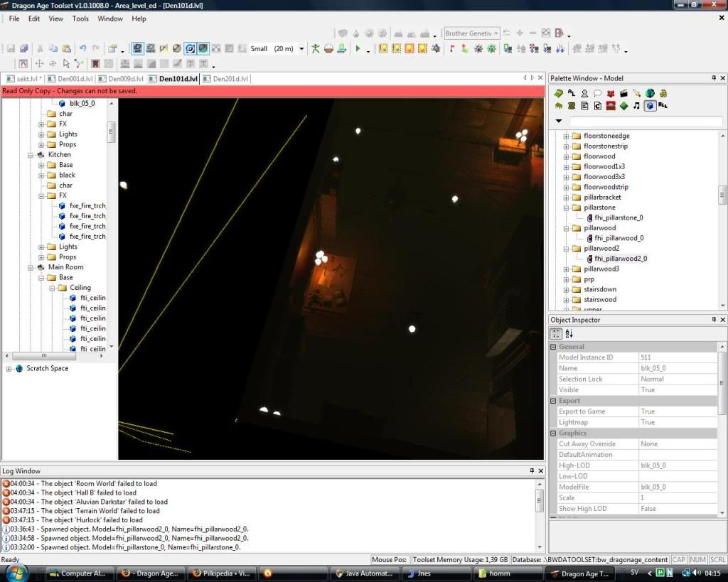Screen dimensions: 728x582
Task: Open the Brother Genetiv dropdown
Action: (496, 33)
